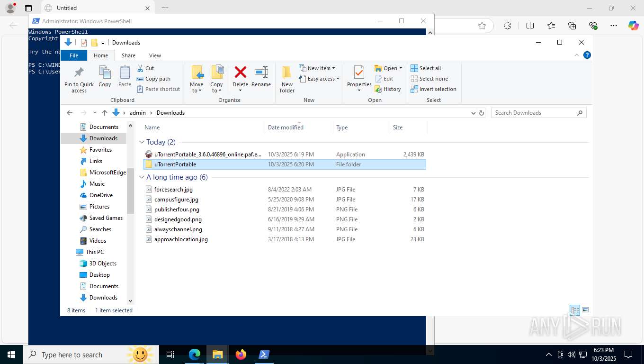Select alwayschannel.png file
The width and height of the screenshot is (644, 364).
(x=284, y=229)
